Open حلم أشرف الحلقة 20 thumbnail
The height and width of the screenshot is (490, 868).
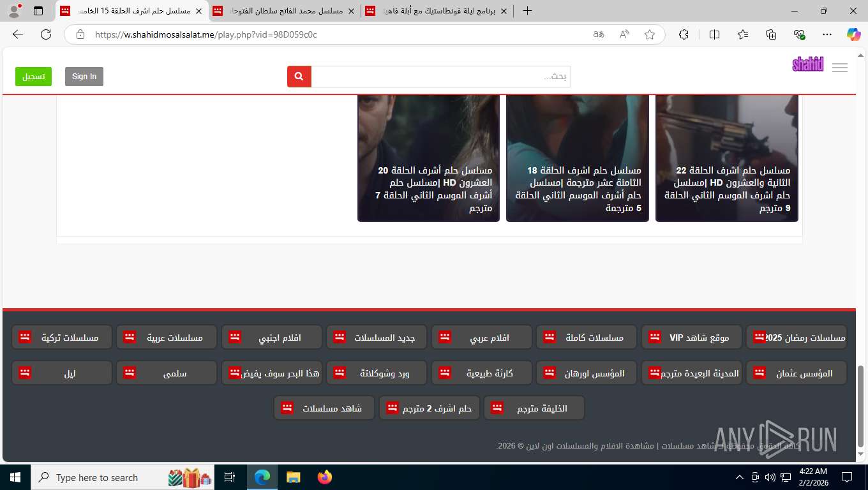[429, 158]
